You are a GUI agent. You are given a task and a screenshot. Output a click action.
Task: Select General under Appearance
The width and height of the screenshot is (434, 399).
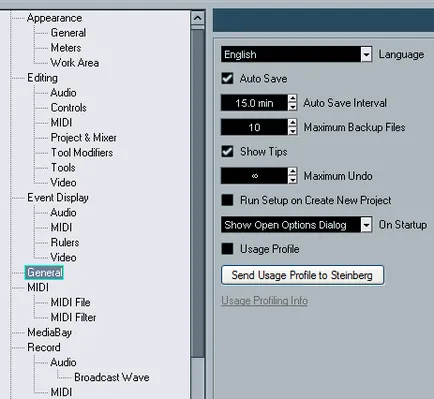pyautogui.click(x=68, y=33)
